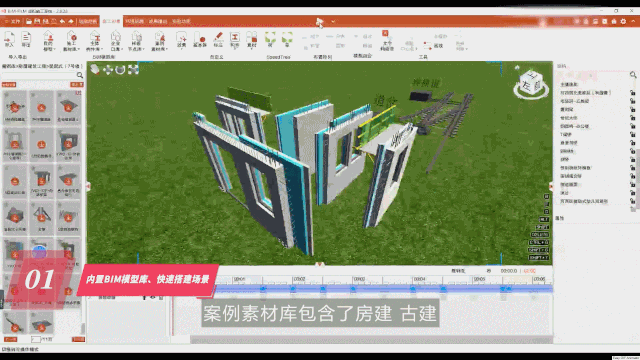This screenshot has width=640, height=360.
Task: Select the 标注 pencil annotation tool
Action: click(x=218, y=40)
